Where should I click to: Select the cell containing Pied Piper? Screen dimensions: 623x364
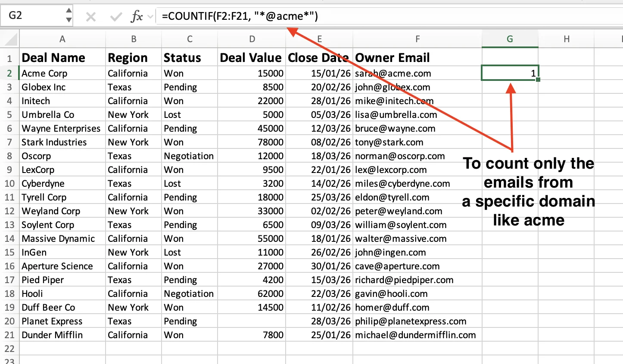[x=62, y=280]
